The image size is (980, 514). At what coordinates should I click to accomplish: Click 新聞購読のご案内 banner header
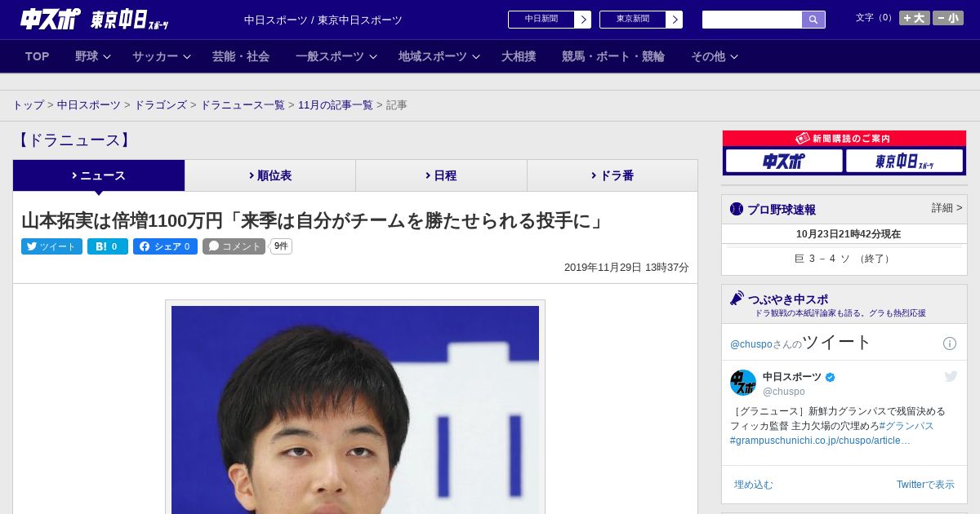[844, 139]
